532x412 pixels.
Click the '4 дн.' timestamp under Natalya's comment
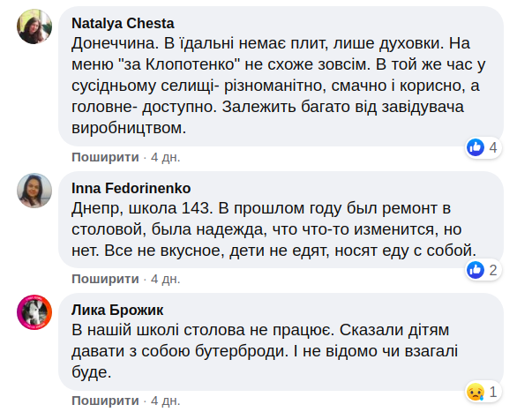[x=165, y=157]
